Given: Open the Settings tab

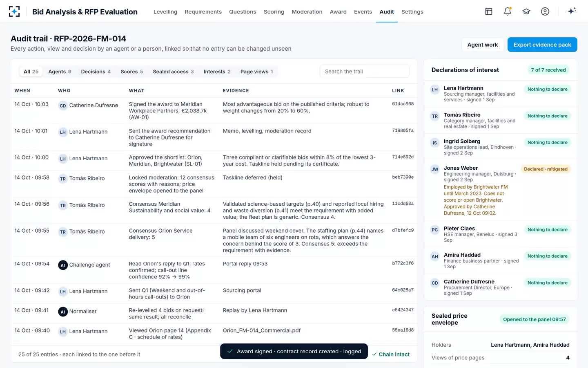Looking at the screenshot, I should pos(412,12).
